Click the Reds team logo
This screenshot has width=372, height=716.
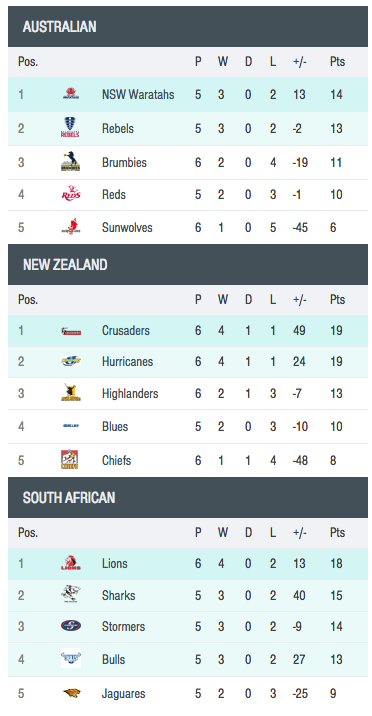tap(71, 194)
